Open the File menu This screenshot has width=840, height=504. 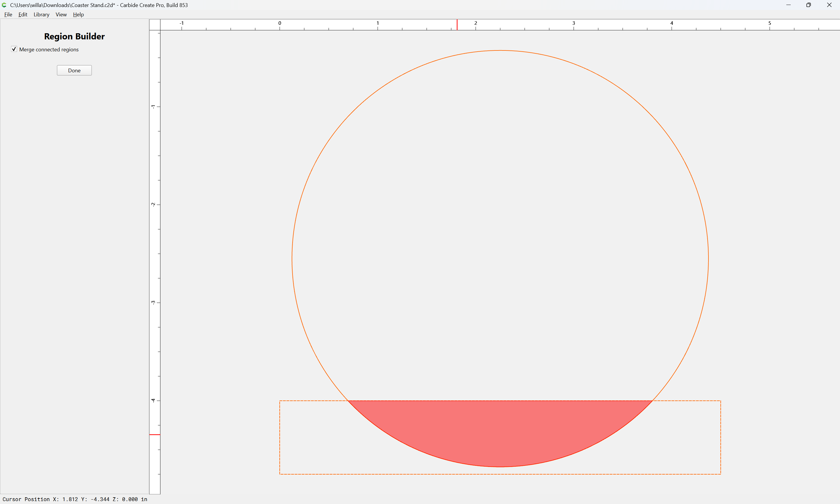pyautogui.click(x=8, y=14)
